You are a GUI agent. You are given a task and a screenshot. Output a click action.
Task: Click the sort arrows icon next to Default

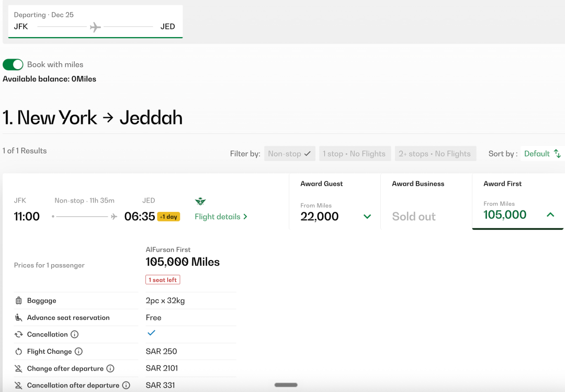557,154
